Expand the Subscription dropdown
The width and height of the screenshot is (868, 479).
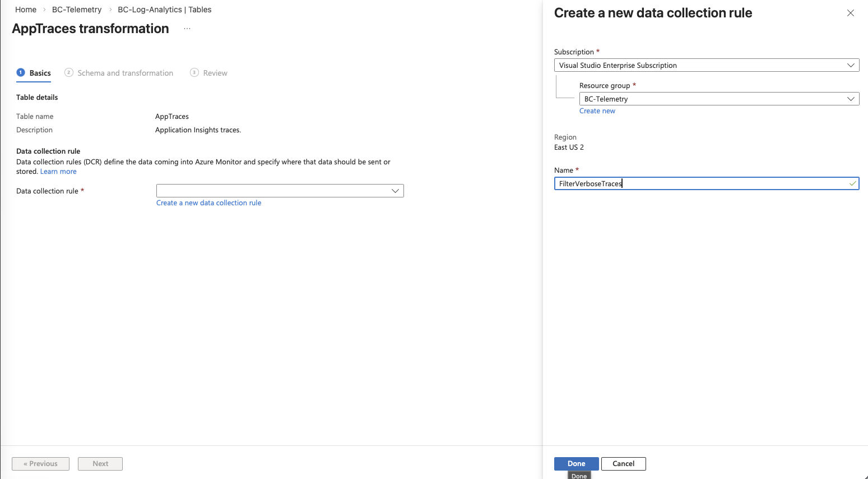tap(850, 66)
